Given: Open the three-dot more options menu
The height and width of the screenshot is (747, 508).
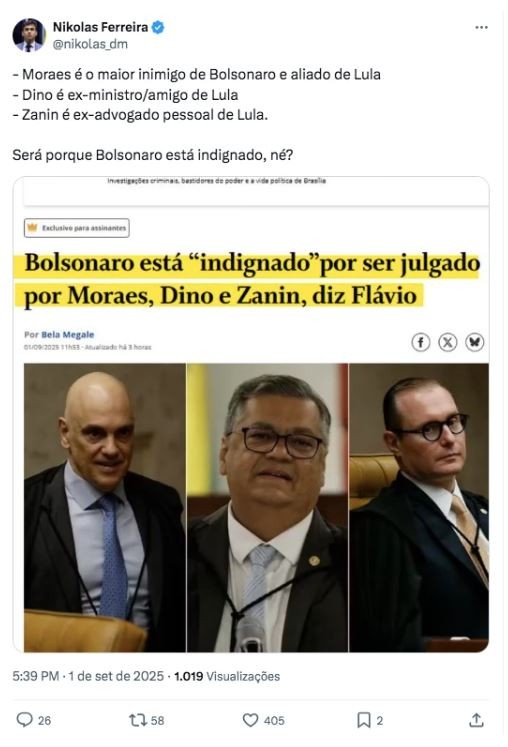Looking at the screenshot, I should [481, 28].
